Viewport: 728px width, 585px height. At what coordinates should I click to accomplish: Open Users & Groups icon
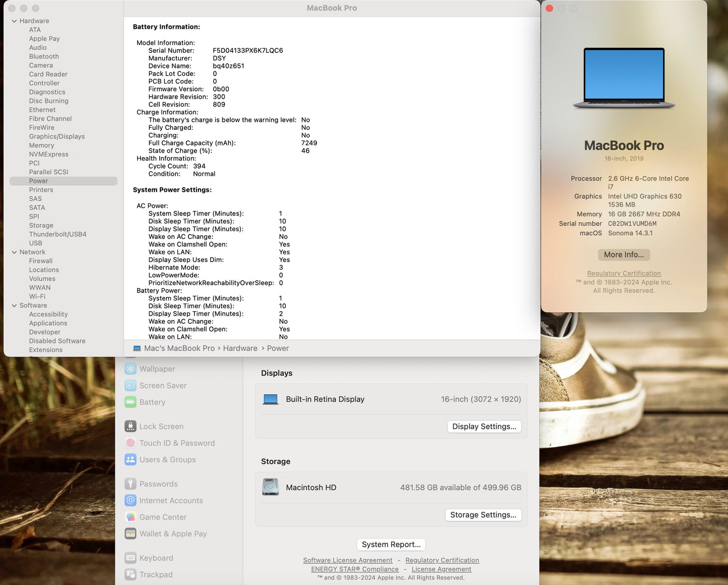click(130, 460)
